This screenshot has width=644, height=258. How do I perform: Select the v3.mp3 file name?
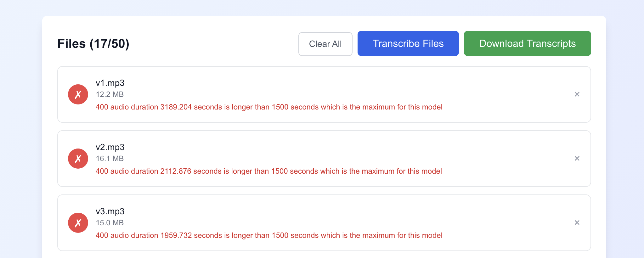110,211
